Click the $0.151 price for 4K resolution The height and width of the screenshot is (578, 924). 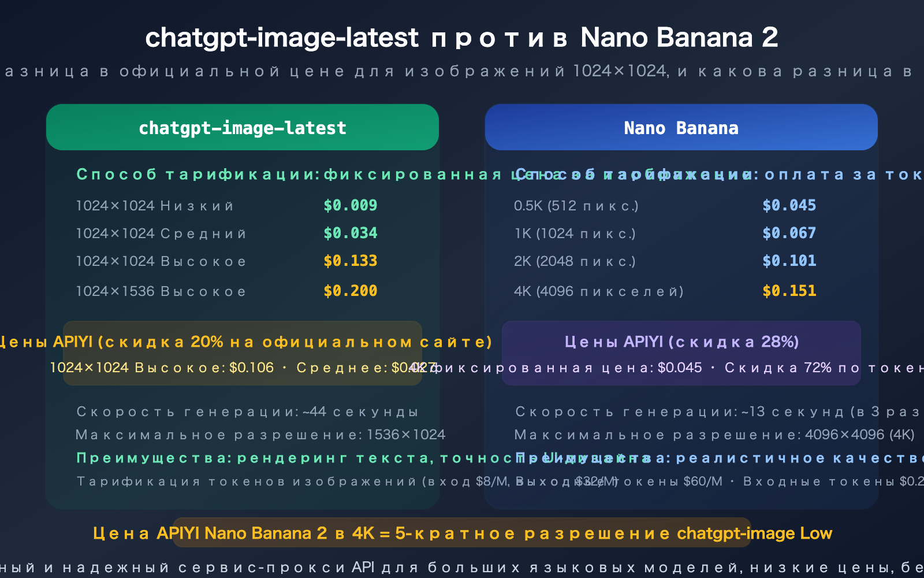click(x=789, y=291)
